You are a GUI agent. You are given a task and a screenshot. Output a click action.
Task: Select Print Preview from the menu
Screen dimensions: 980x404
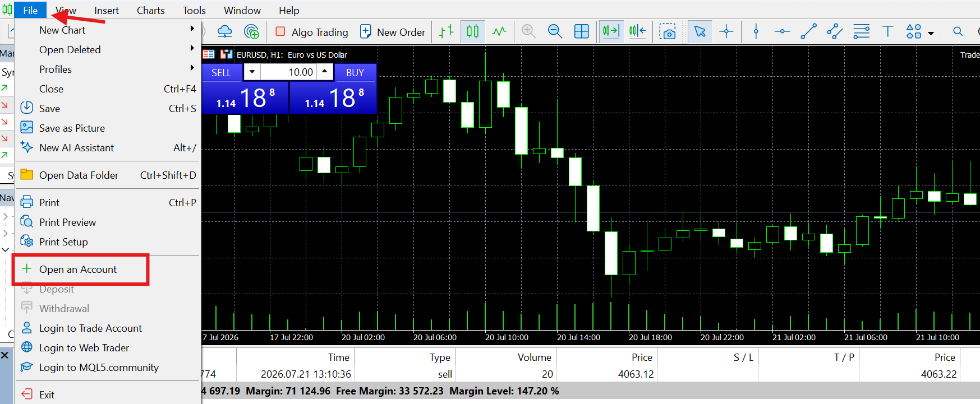(108, 222)
